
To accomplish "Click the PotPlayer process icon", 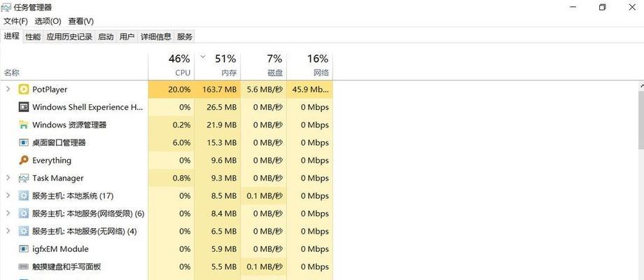I will click(23, 89).
